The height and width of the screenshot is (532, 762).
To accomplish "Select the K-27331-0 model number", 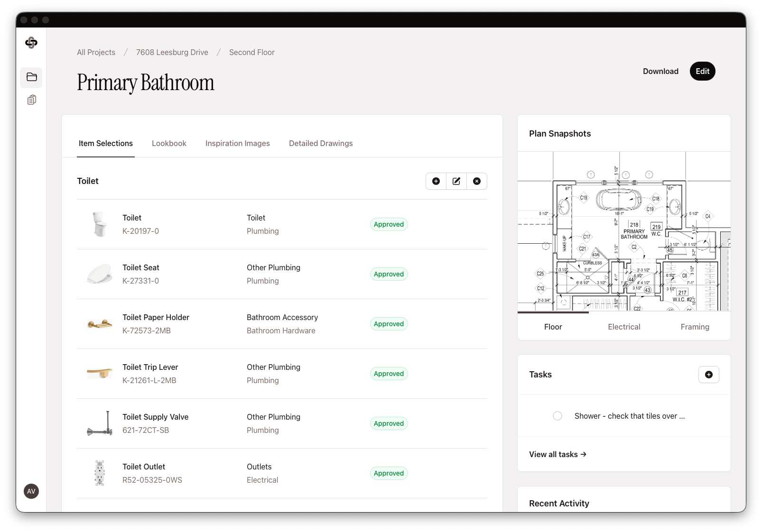I will [141, 281].
